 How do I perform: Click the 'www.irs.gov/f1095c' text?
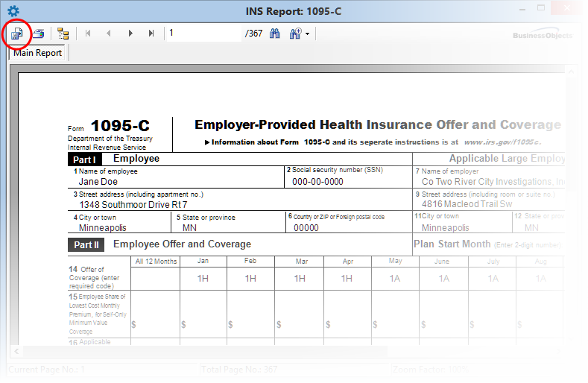tap(502, 142)
